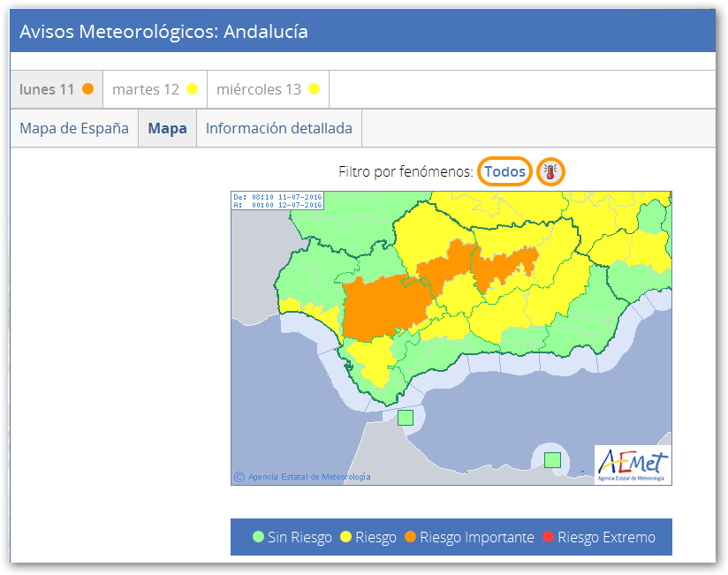Choose the Todos phenomena filter

pos(504,171)
